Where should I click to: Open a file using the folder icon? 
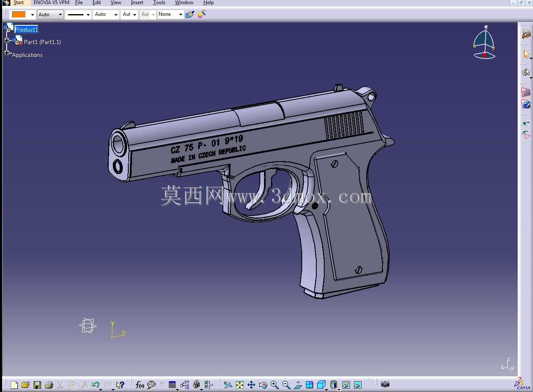point(25,385)
